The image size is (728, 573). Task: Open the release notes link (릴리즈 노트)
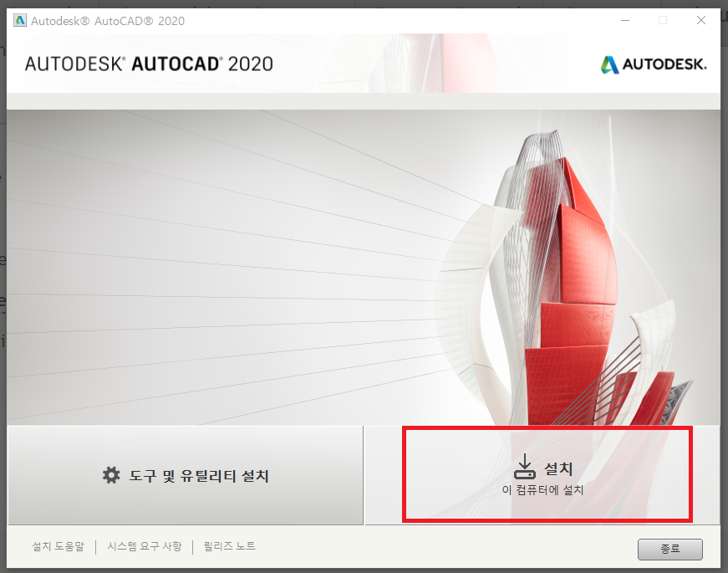(x=230, y=546)
